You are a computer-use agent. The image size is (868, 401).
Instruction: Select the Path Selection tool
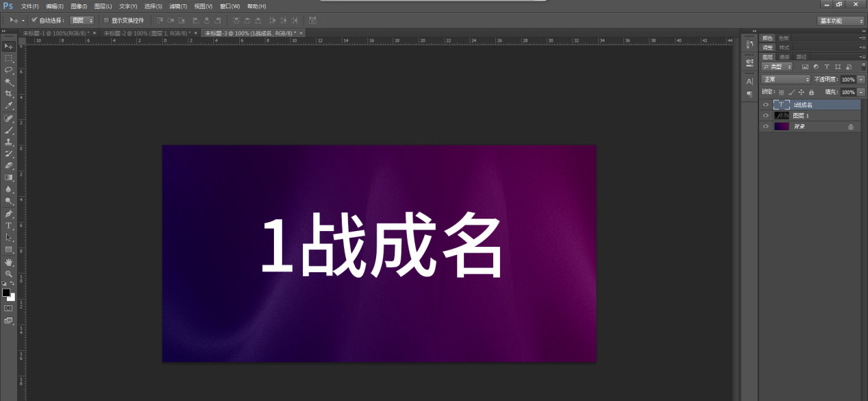point(9,237)
